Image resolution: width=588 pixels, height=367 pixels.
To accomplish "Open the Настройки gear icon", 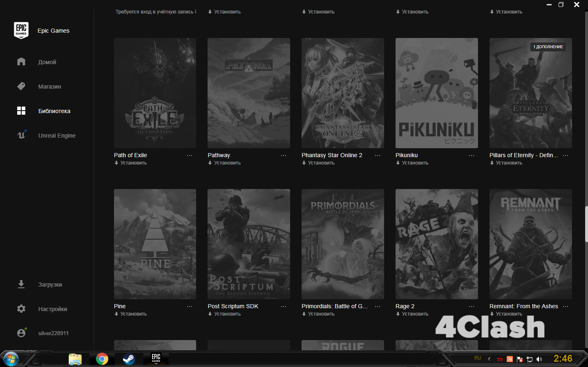I will tap(21, 309).
